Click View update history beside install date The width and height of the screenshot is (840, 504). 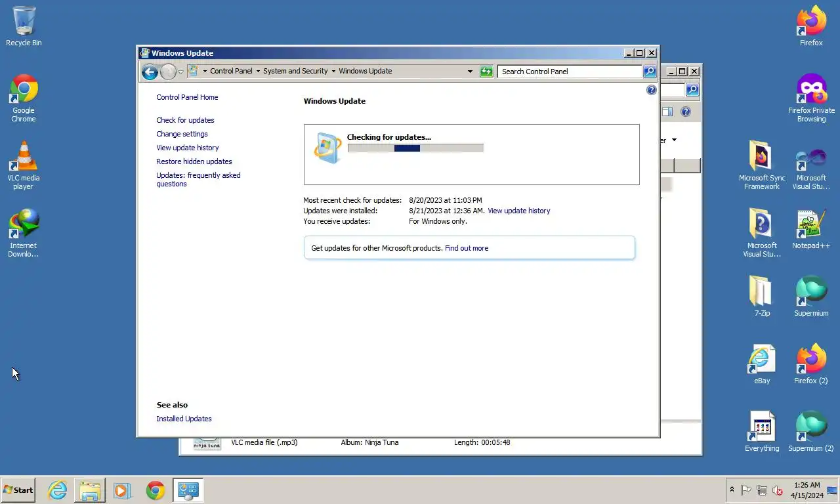pyautogui.click(x=519, y=211)
